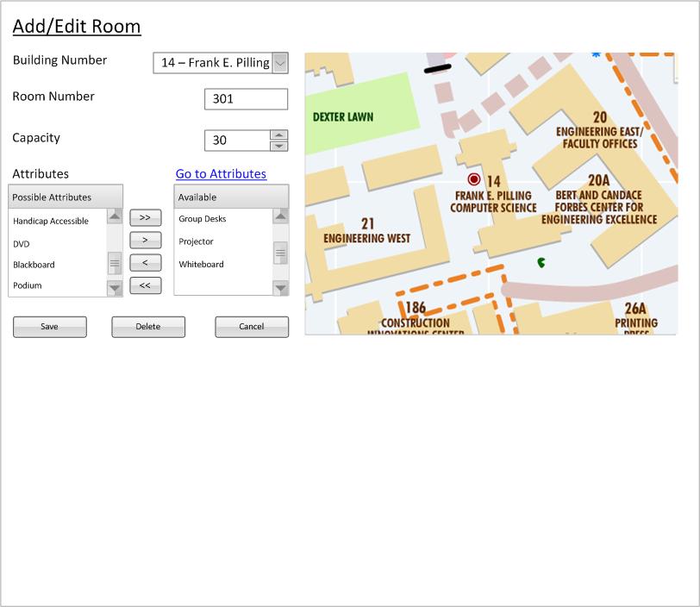Click the Available list scroll down arrow

[281, 288]
